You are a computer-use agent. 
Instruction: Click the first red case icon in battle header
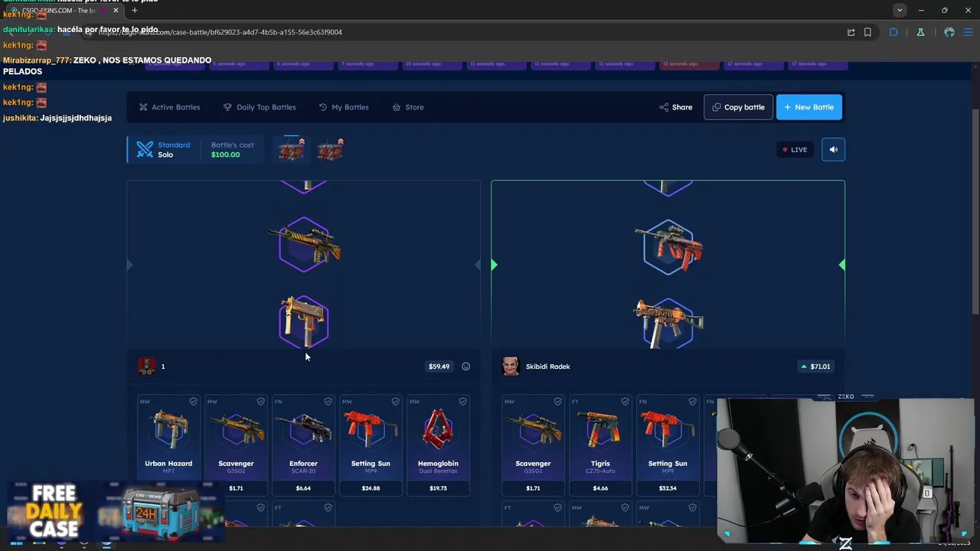click(x=292, y=149)
